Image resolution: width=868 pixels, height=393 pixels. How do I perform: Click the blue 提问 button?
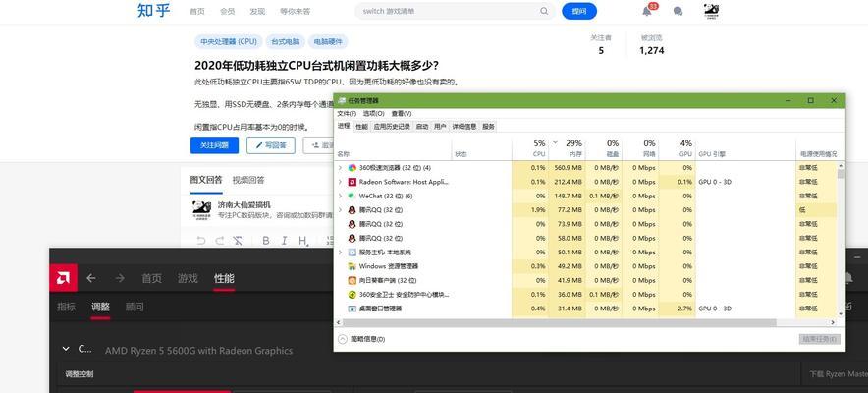click(579, 11)
